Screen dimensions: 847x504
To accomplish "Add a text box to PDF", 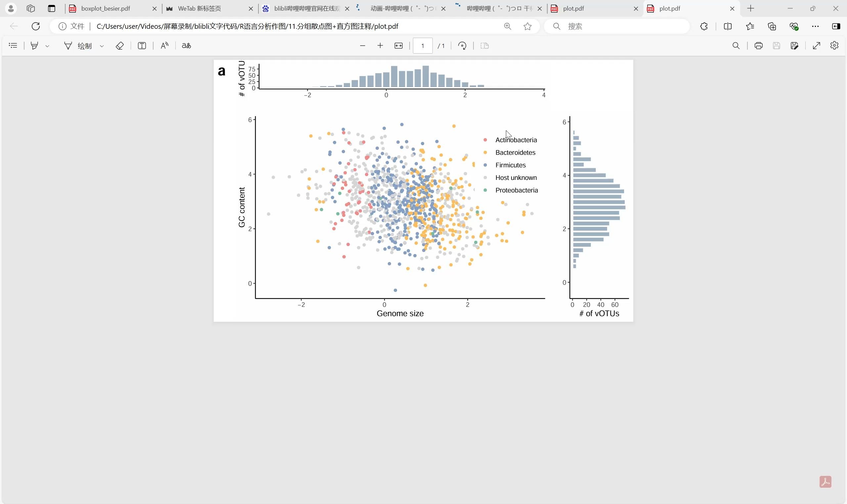I will pyautogui.click(x=142, y=46).
